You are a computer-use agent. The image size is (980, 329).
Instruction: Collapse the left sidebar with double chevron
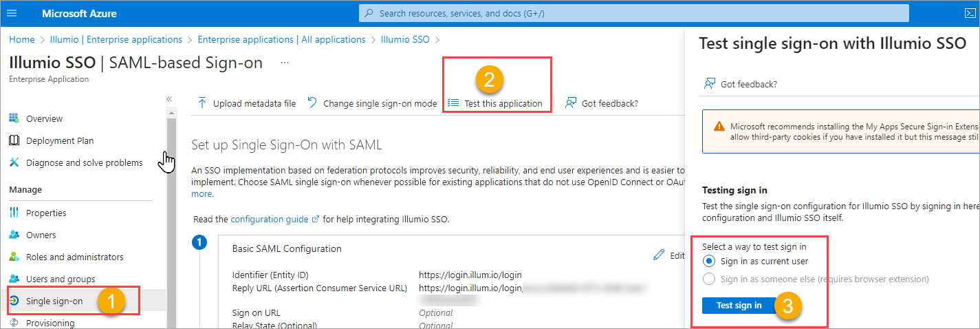(x=169, y=99)
